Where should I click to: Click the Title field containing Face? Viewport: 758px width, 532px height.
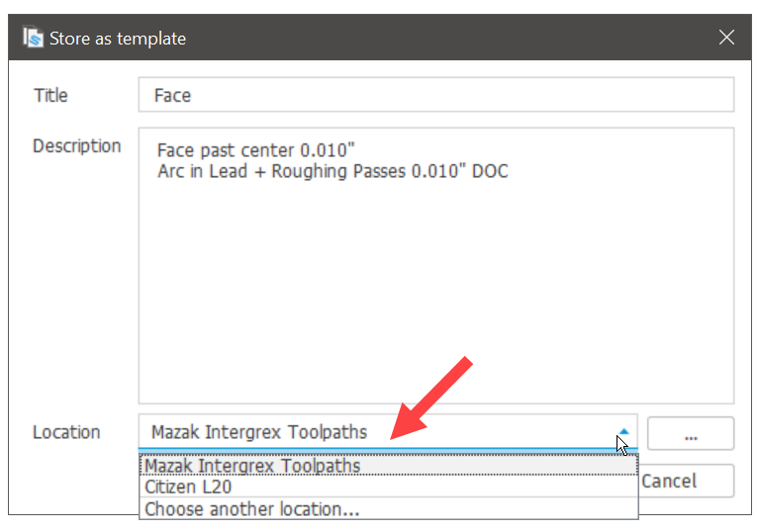pos(435,96)
